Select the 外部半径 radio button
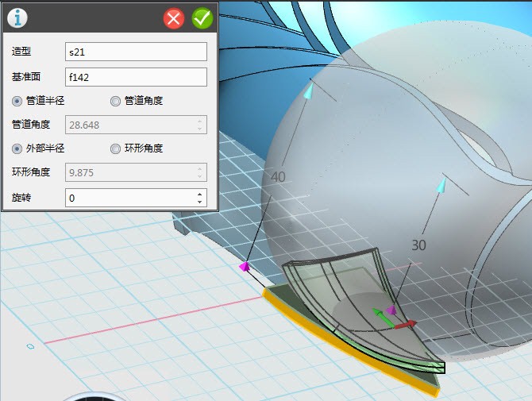The width and height of the screenshot is (532, 401). (17, 148)
